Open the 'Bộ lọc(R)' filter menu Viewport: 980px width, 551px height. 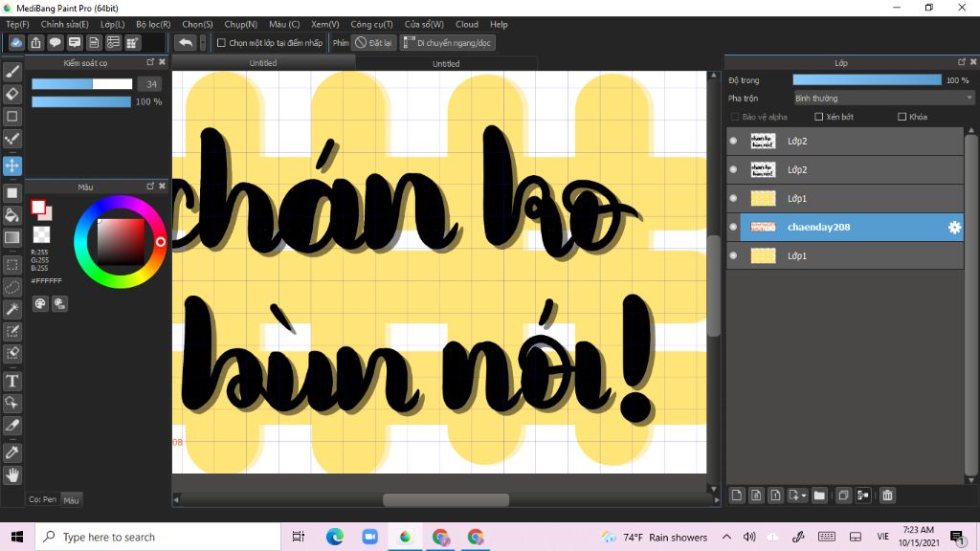tap(153, 24)
